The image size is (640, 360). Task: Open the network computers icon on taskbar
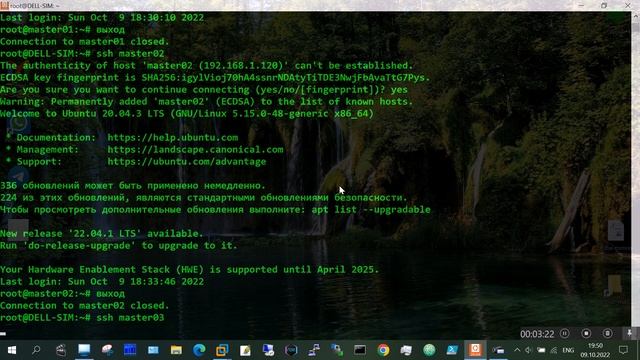click(x=314, y=350)
